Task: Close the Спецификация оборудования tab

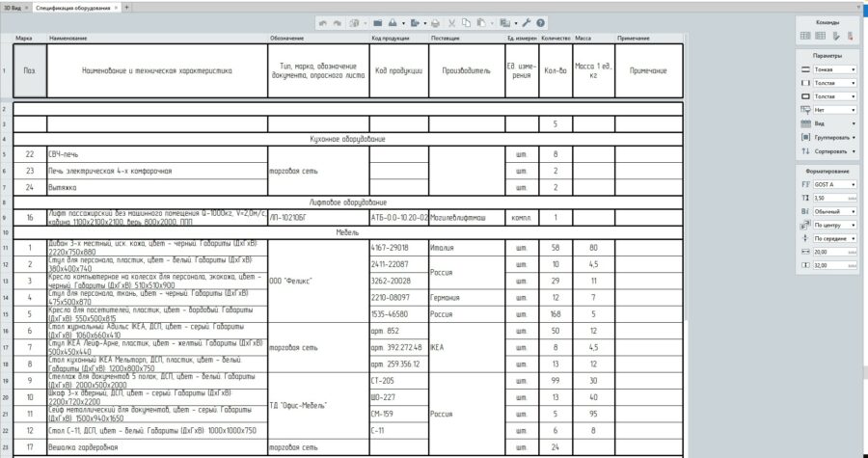Action: click(116, 8)
